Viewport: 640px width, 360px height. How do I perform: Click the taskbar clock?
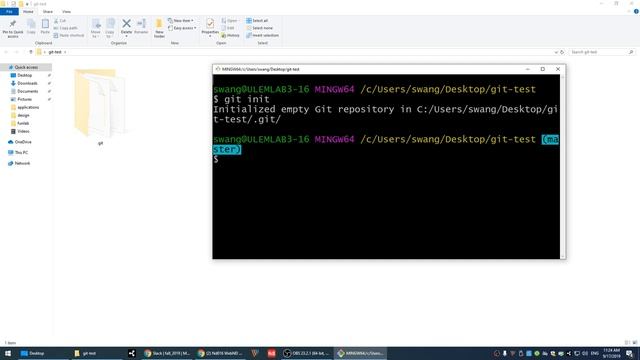coord(611,353)
